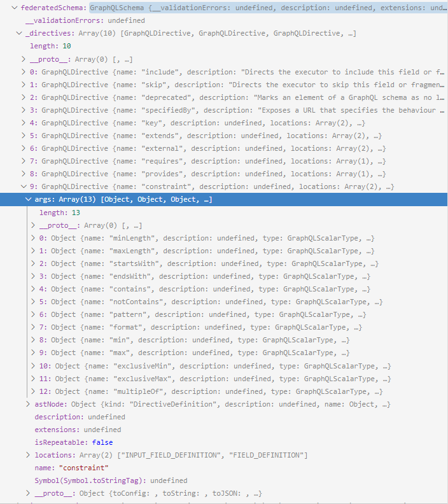This screenshot has height=504, width=448.
Task: Expand arg 9 max object
Action: (33, 353)
